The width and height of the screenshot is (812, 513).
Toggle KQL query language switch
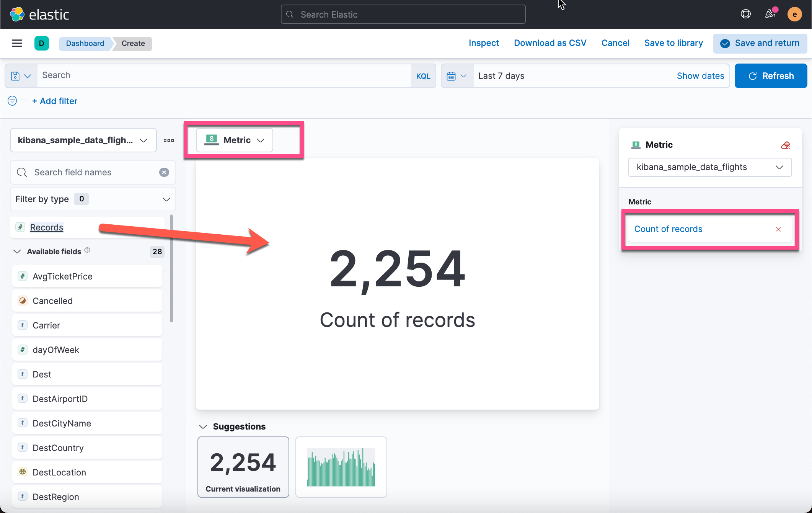[423, 76]
